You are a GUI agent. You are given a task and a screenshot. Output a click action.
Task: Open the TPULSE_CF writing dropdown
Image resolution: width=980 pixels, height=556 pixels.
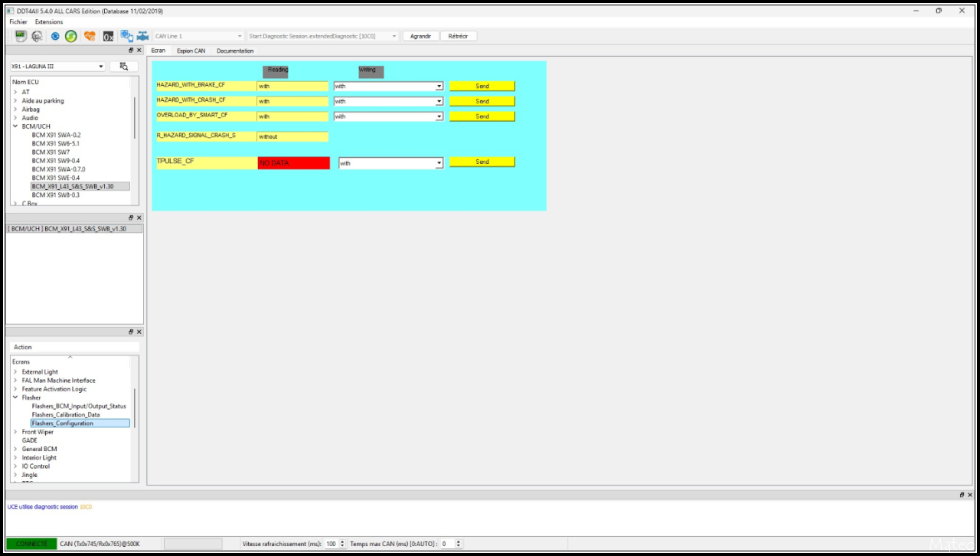[439, 163]
